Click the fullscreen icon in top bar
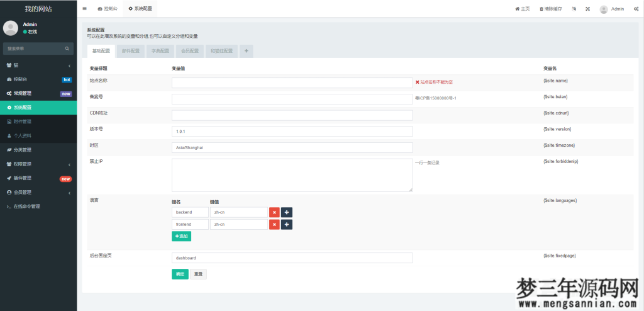 587,9
